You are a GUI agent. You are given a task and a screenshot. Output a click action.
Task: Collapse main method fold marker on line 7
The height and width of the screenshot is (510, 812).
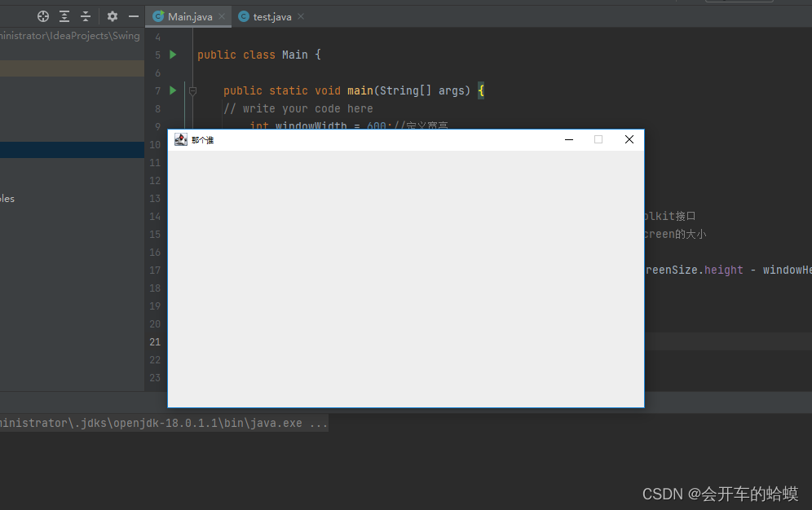pos(192,91)
